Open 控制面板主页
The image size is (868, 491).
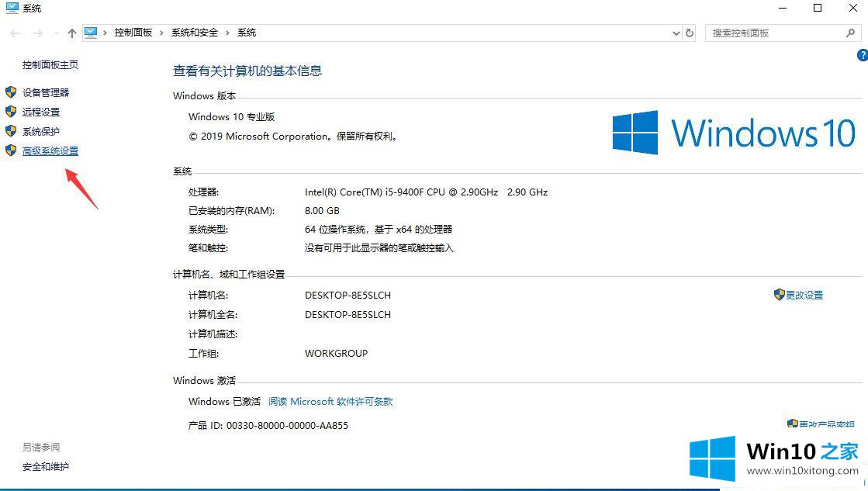pyautogui.click(x=50, y=64)
